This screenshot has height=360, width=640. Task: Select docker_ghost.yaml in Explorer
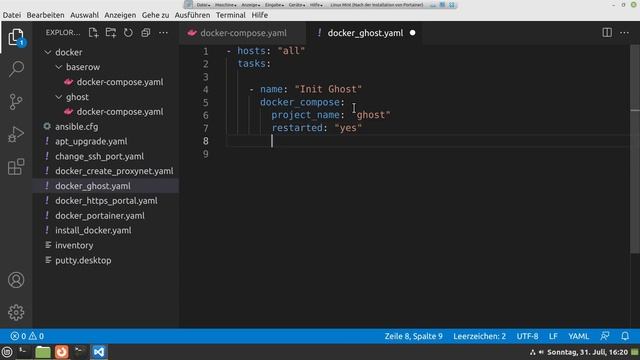pyautogui.click(x=93, y=186)
